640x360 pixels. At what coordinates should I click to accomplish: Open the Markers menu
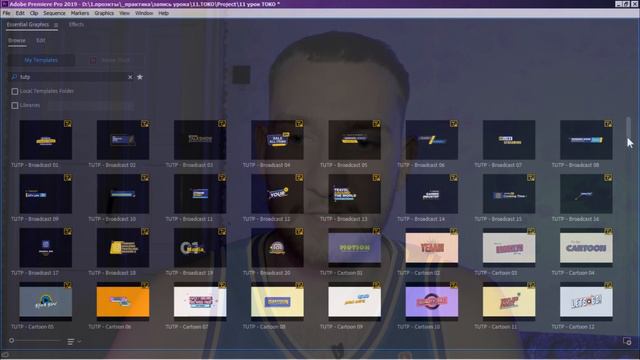pos(80,13)
